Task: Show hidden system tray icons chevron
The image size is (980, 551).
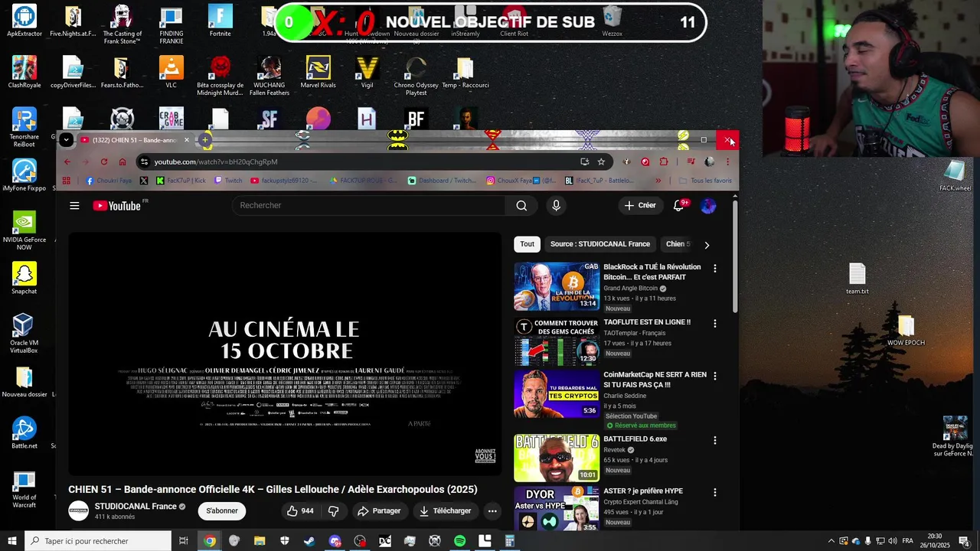Action: pos(831,541)
